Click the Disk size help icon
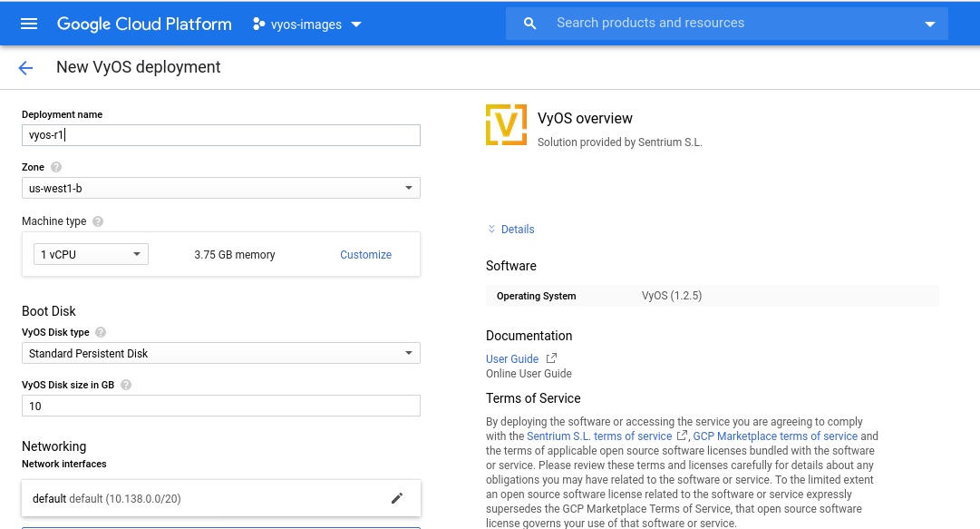This screenshot has width=980, height=529. coord(126,385)
